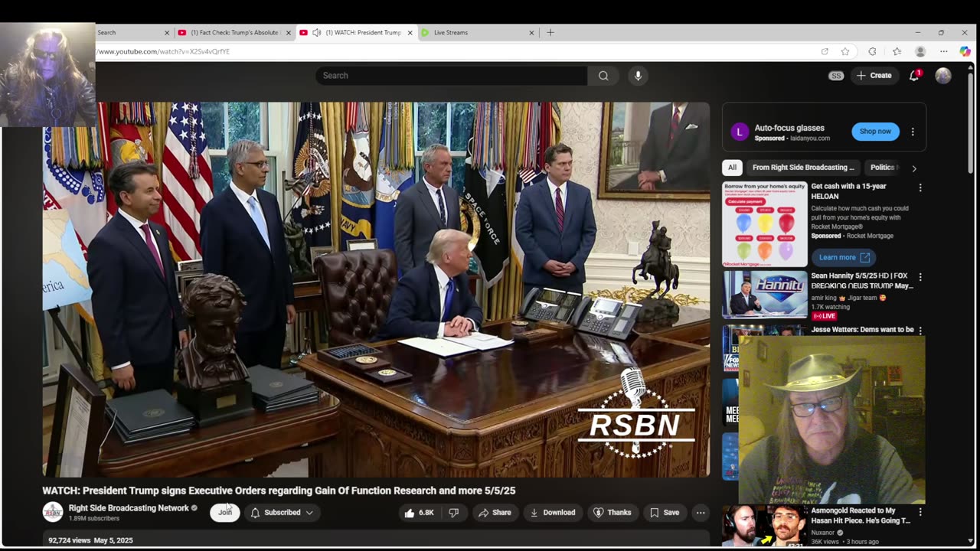980x551 pixels.
Task: Open the Auto-focus glasses ad title
Action: coord(789,128)
